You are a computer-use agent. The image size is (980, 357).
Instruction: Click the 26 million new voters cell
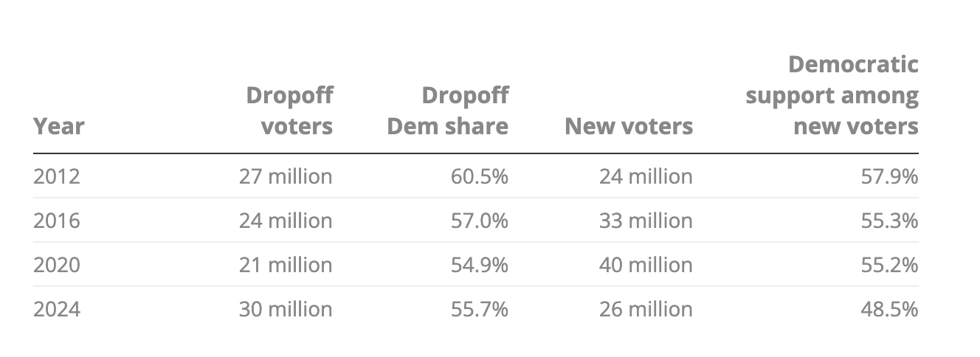click(646, 309)
